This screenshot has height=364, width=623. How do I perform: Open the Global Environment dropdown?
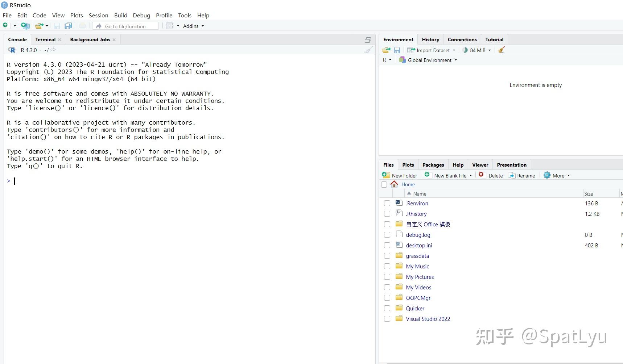[x=428, y=60]
